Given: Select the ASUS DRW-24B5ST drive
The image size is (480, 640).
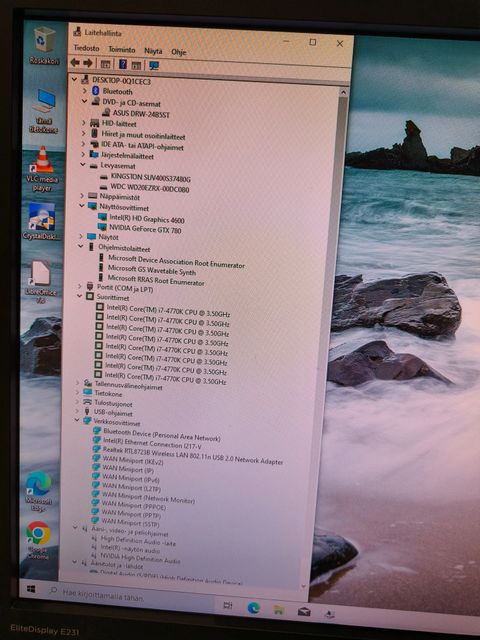Looking at the screenshot, I should click(141, 114).
